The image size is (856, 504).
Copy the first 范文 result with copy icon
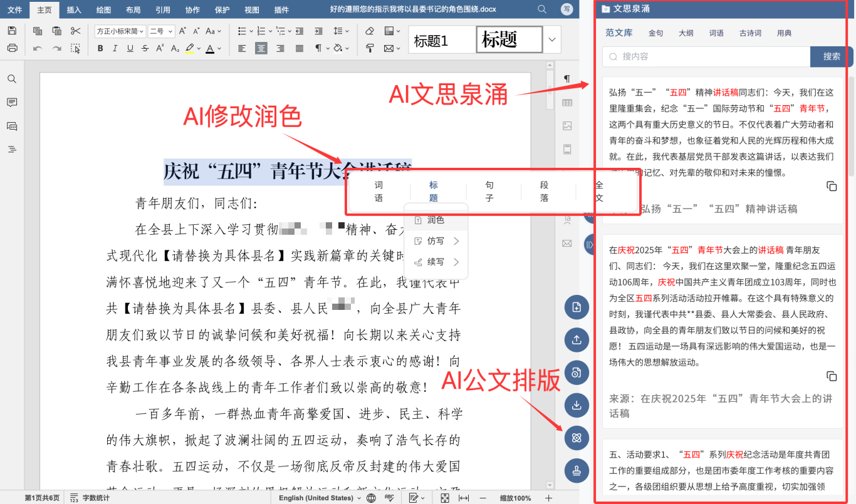(832, 186)
